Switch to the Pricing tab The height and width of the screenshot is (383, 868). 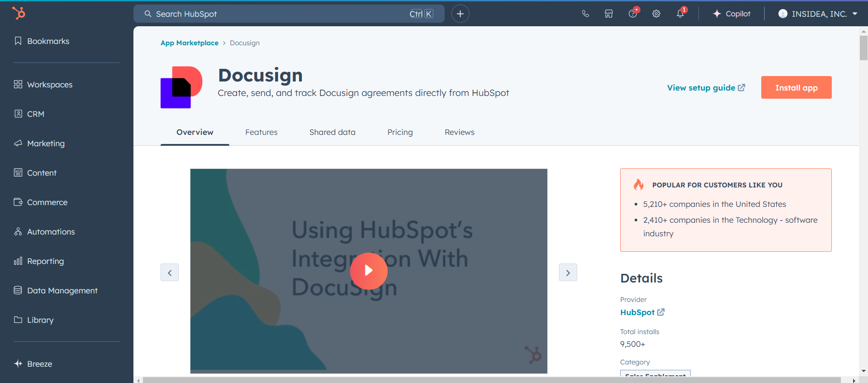tap(400, 132)
